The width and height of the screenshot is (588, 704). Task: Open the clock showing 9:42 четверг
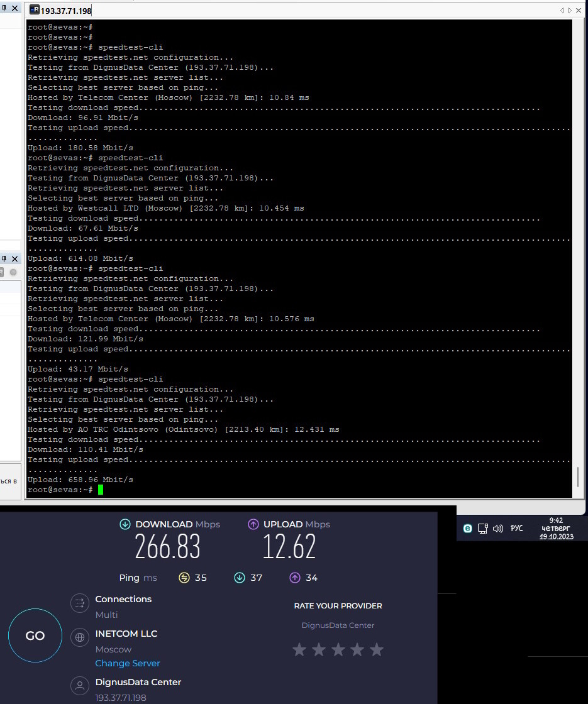(556, 529)
